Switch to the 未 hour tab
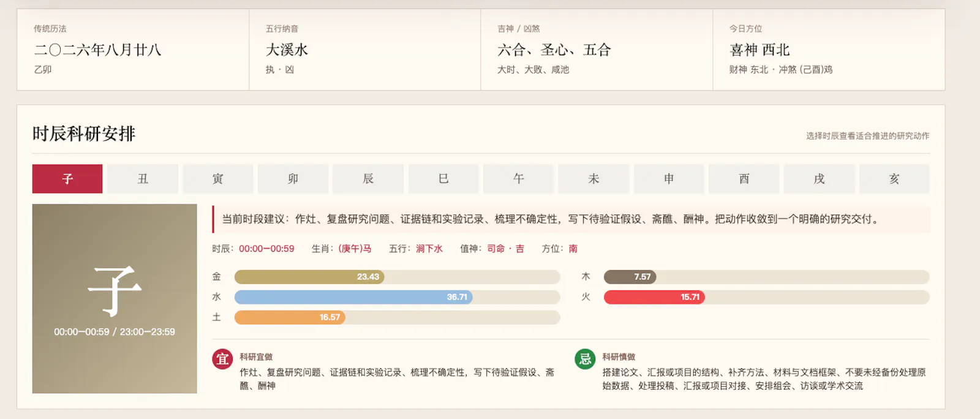Image resolution: width=980 pixels, height=419 pixels. [594, 179]
